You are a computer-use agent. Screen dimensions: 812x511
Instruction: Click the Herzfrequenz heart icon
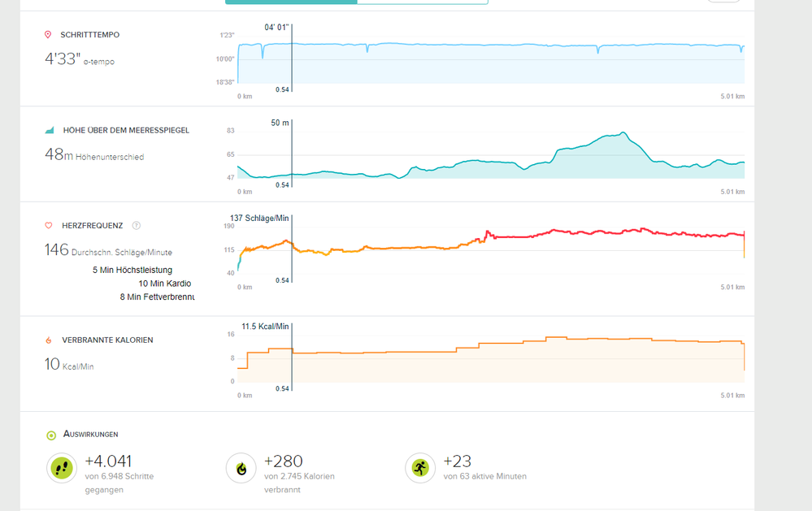49,225
